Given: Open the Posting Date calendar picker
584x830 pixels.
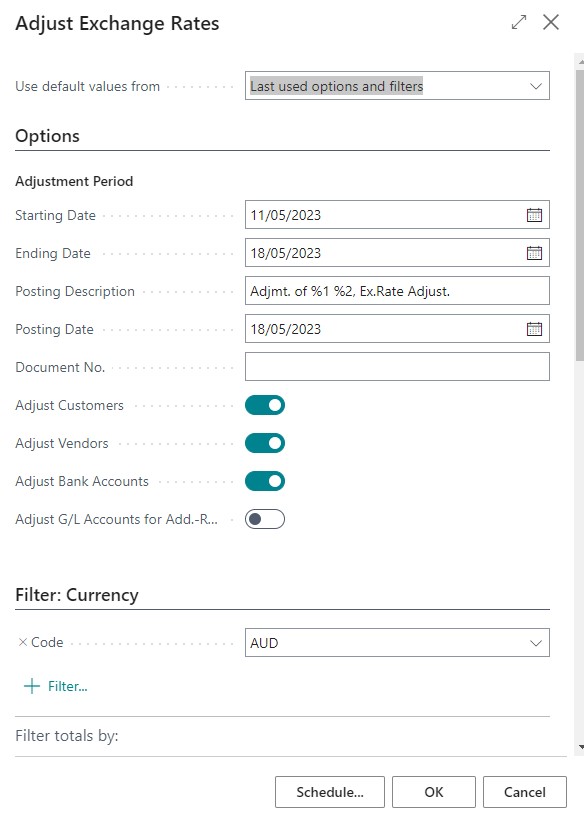Looking at the screenshot, I should (x=534, y=329).
